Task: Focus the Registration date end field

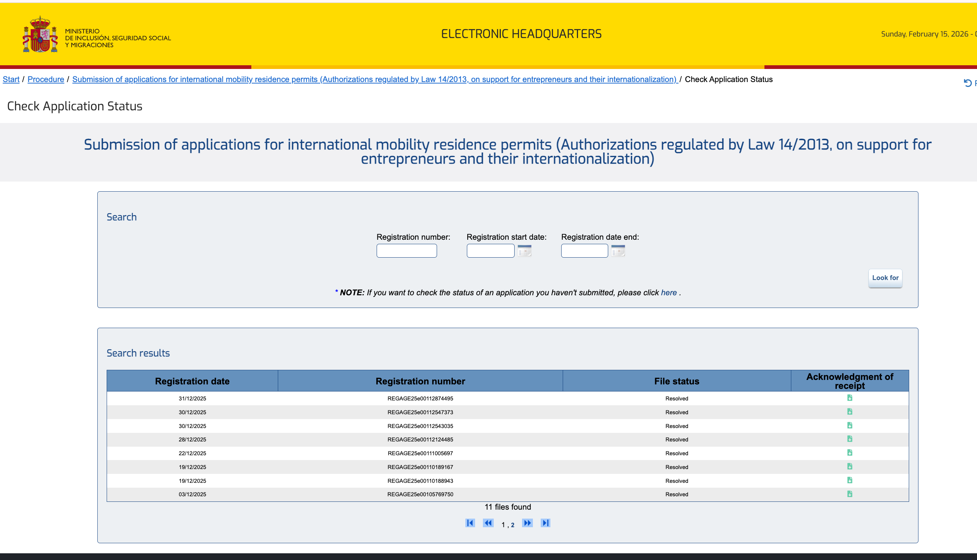Action: pos(584,251)
